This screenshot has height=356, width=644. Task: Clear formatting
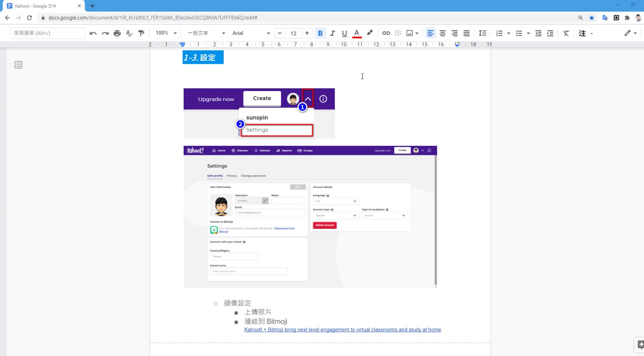[566, 33]
